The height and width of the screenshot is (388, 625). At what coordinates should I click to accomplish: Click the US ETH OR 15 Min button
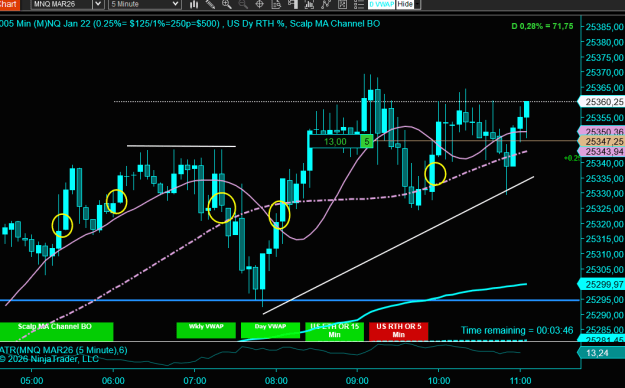point(334,331)
